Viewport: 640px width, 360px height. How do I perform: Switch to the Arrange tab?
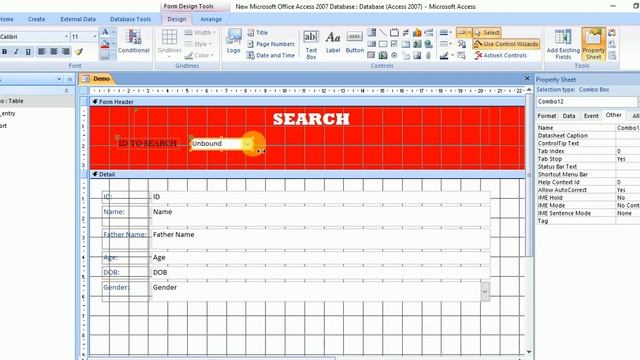coord(211,19)
